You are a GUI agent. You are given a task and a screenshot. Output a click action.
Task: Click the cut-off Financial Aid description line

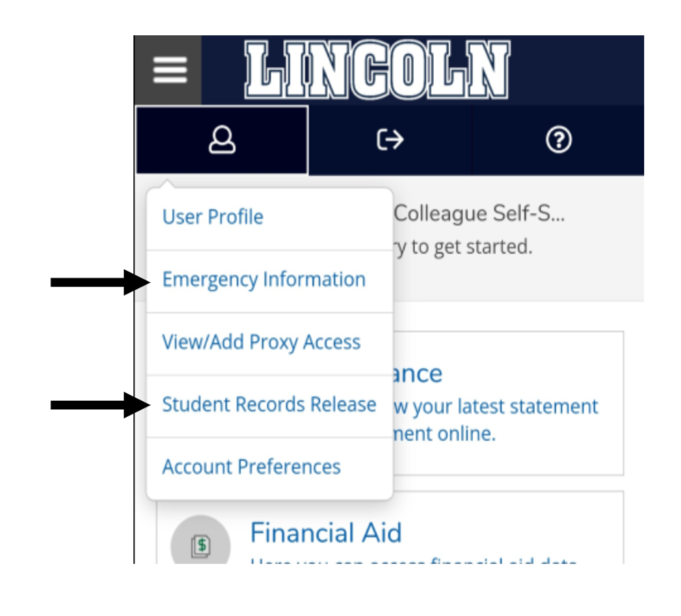(414, 562)
